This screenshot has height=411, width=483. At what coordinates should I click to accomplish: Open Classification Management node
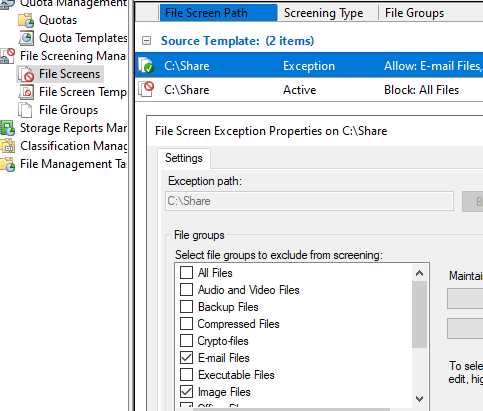tap(73, 146)
